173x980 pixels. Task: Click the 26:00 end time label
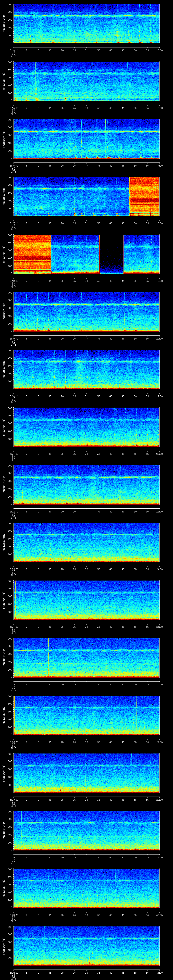click(x=159, y=684)
